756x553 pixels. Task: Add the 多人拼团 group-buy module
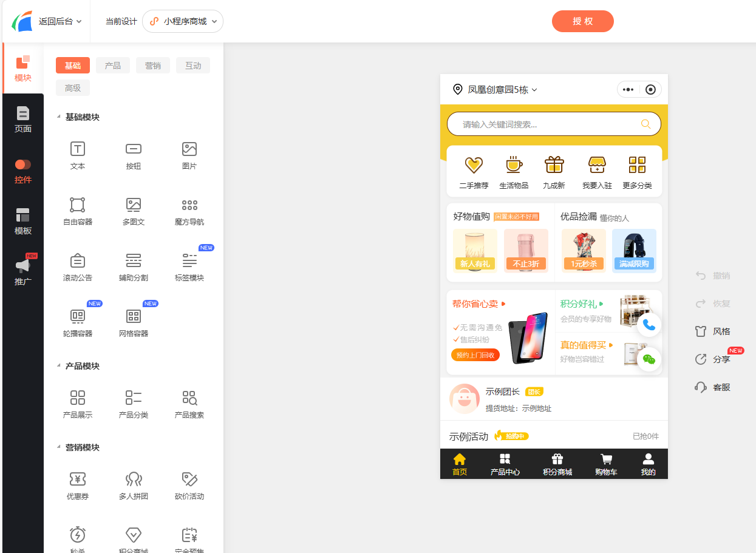[x=134, y=486]
